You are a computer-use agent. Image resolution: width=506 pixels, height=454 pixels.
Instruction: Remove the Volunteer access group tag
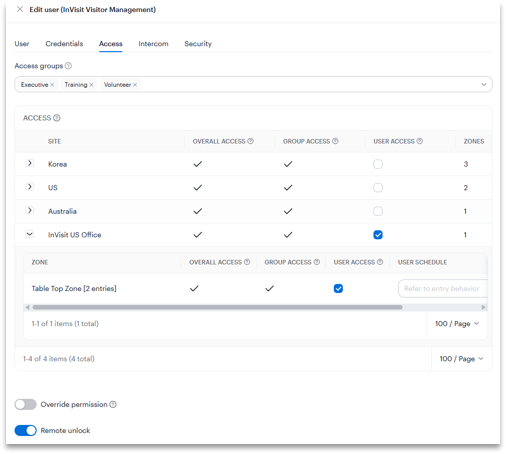pyautogui.click(x=135, y=85)
